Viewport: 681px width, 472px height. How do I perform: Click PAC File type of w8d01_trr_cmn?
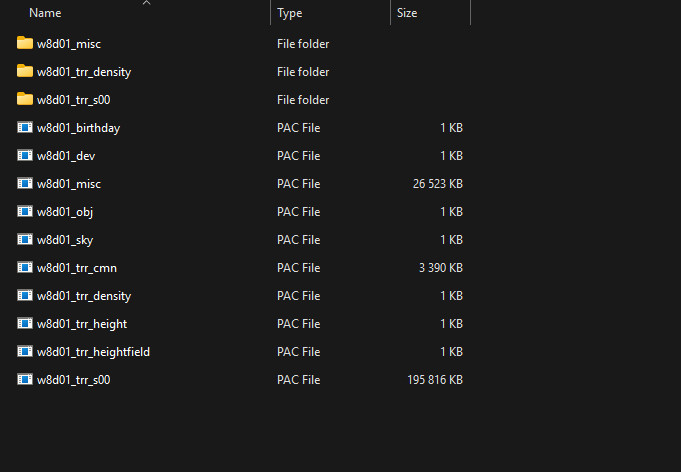(299, 268)
